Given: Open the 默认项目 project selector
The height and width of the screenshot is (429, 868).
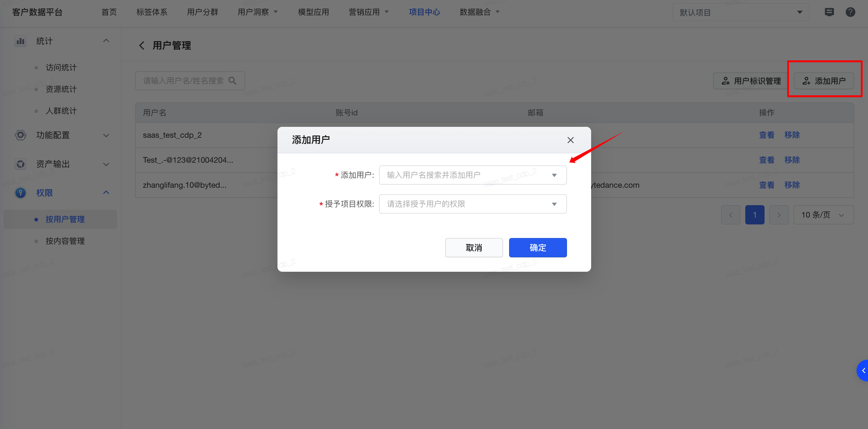Looking at the screenshot, I should pyautogui.click(x=740, y=12).
